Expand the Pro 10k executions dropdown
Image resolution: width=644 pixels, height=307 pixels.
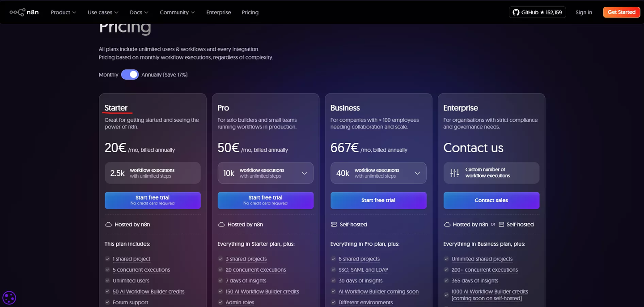click(305, 173)
